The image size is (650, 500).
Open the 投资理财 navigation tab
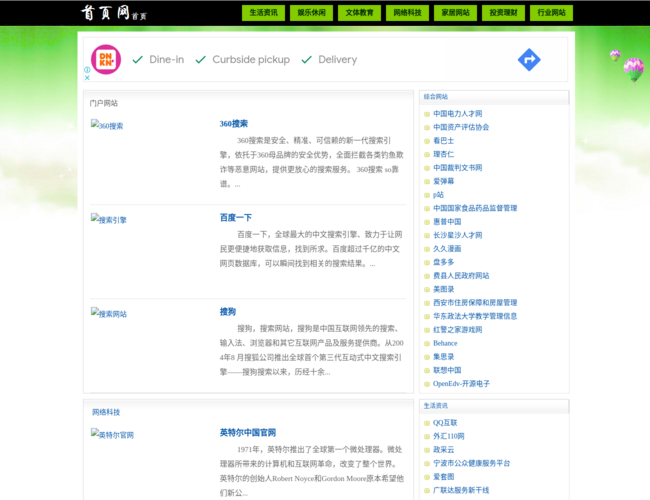tap(504, 12)
